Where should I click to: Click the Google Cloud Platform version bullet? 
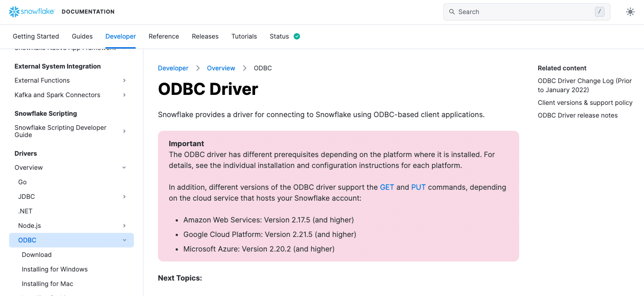click(x=270, y=234)
